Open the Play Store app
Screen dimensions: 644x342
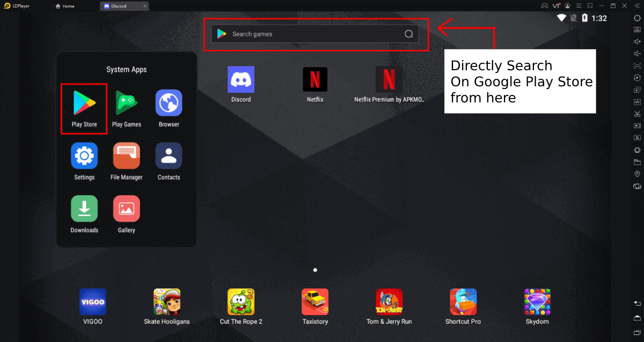tap(84, 103)
